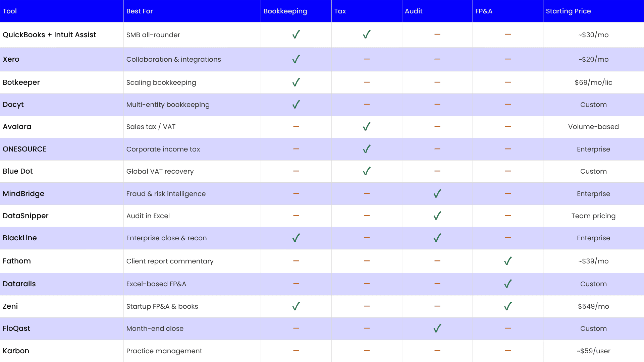
Task: Click the Blue Dot Global VAT recovery cell
Action: (160, 171)
